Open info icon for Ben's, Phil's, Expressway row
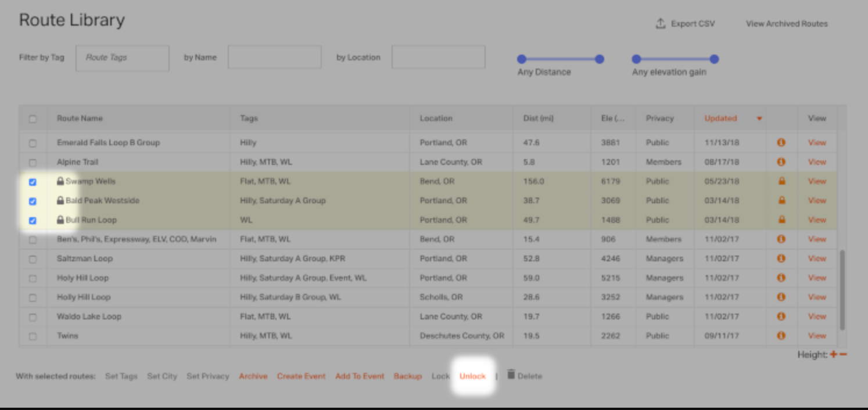 (x=781, y=239)
